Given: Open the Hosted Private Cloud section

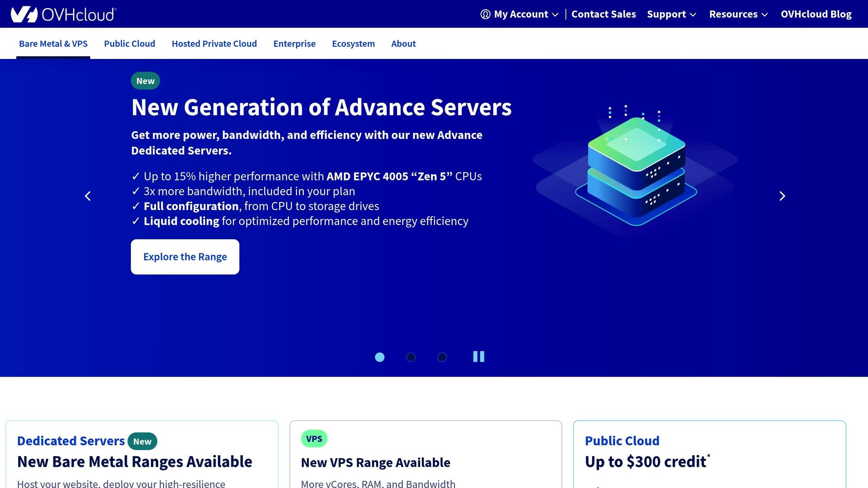Looking at the screenshot, I should click(214, 44).
